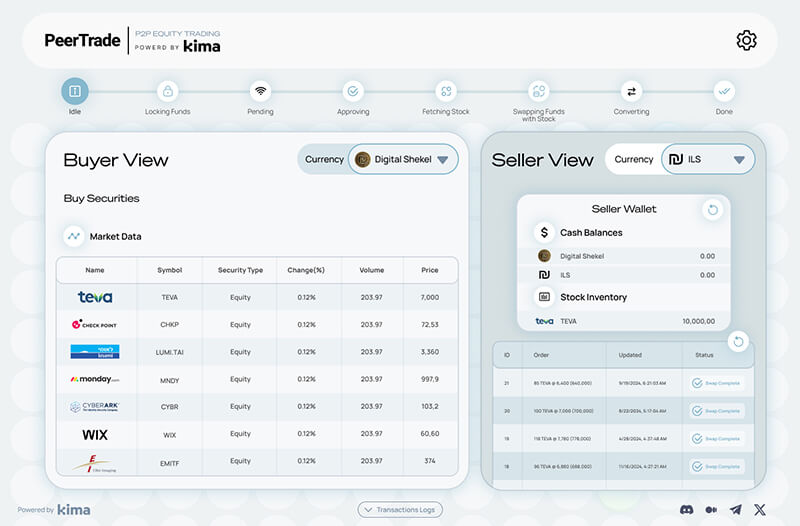Sort market table by Security Type column
This screenshot has height=526, width=800.
click(240, 270)
